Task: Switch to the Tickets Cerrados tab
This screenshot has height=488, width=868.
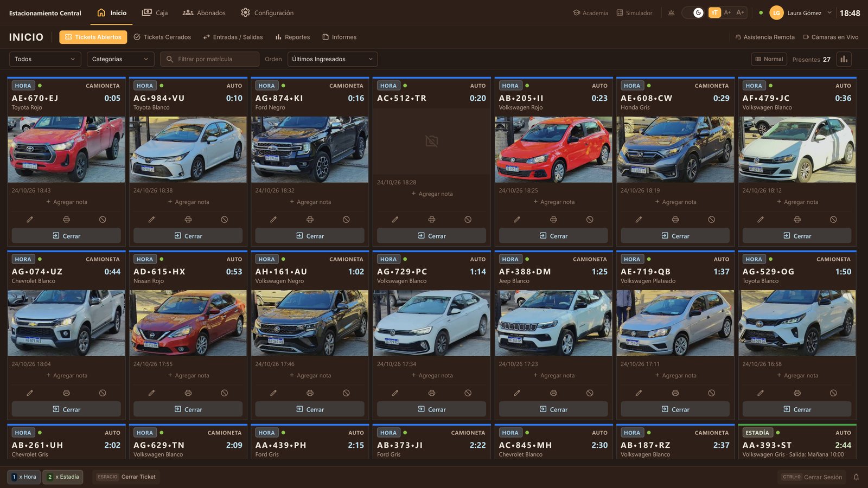Action: coord(162,37)
